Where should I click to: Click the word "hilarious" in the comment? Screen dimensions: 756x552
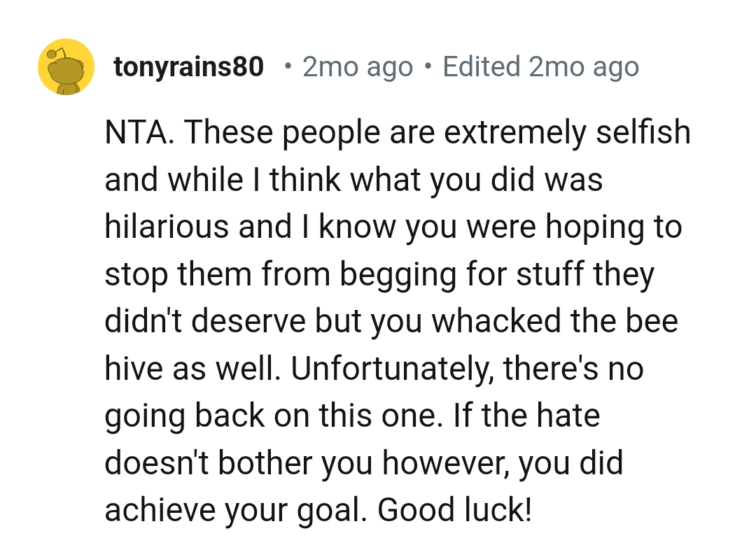pyautogui.click(x=167, y=227)
